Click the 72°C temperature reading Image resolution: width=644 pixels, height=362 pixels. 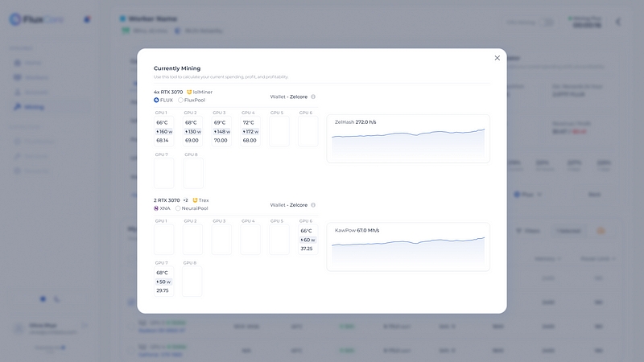(x=249, y=123)
